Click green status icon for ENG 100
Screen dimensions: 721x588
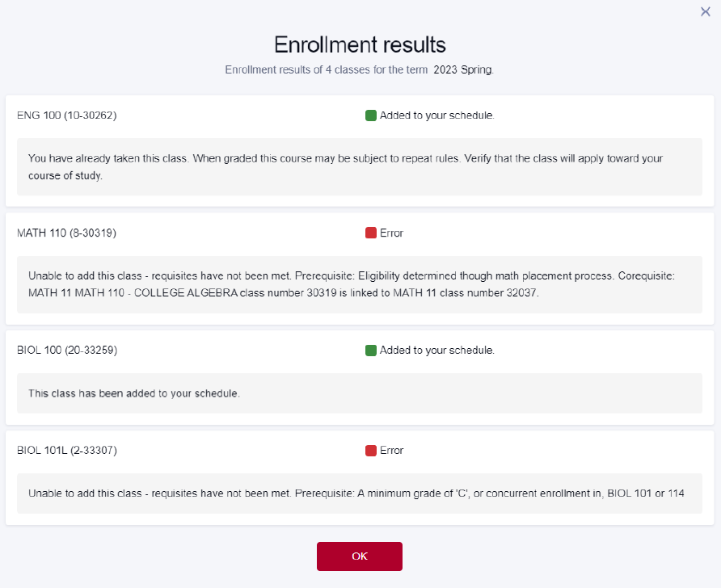click(x=371, y=115)
